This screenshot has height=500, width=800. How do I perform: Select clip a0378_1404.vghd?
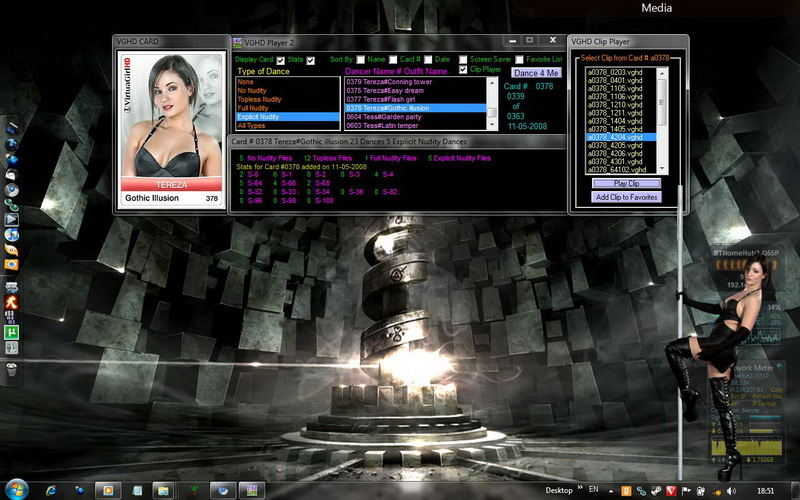(x=621, y=121)
